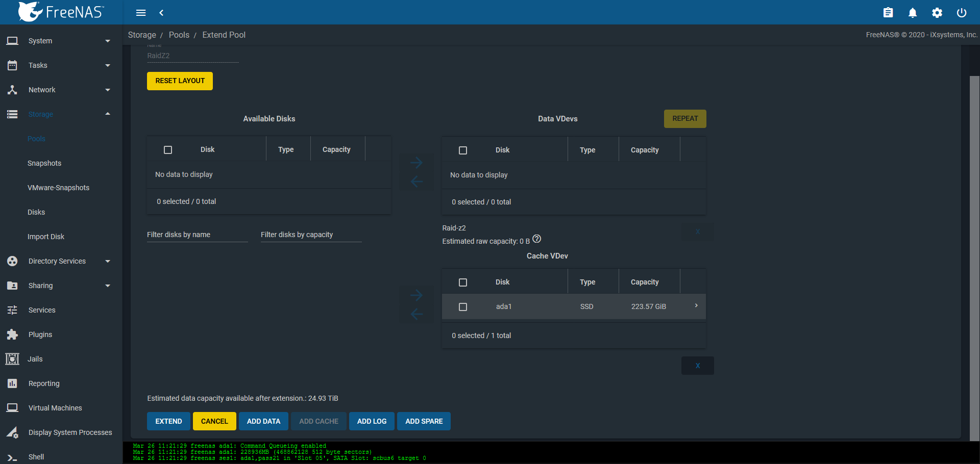Click the REPEAT button
This screenshot has height=464, width=980.
[x=685, y=119]
